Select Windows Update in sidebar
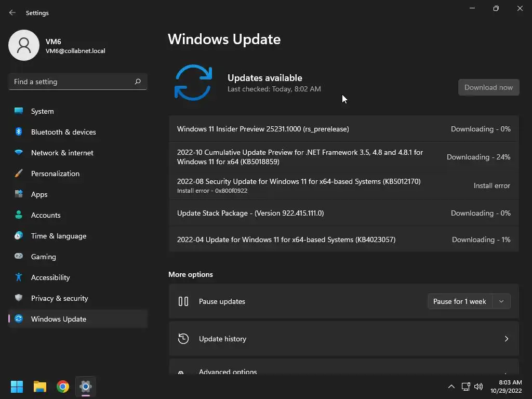The height and width of the screenshot is (399, 532). point(78,319)
